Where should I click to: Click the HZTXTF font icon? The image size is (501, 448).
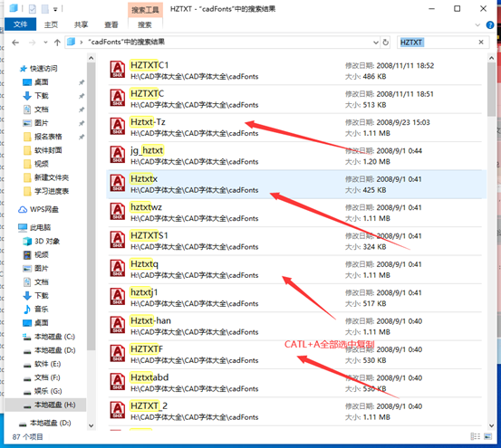pos(118,353)
